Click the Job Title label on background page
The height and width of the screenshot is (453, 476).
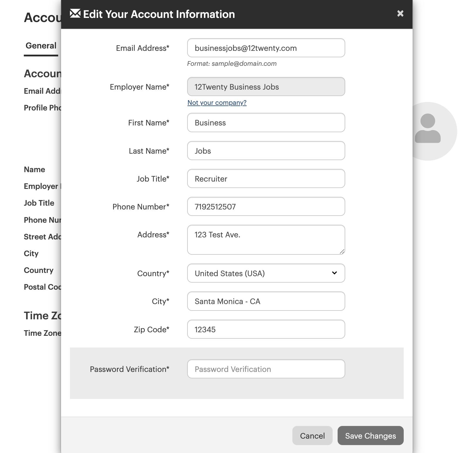[39, 203]
